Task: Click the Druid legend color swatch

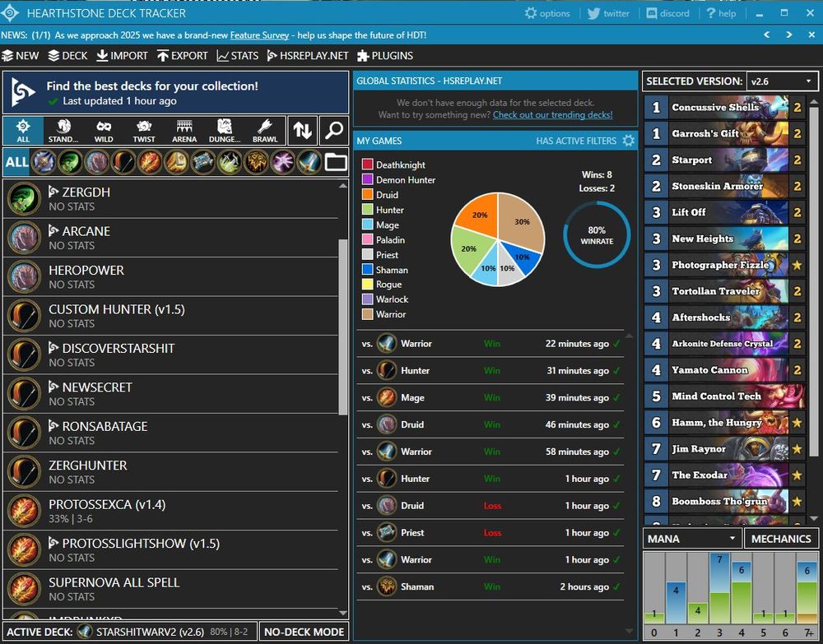Action: [367, 195]
